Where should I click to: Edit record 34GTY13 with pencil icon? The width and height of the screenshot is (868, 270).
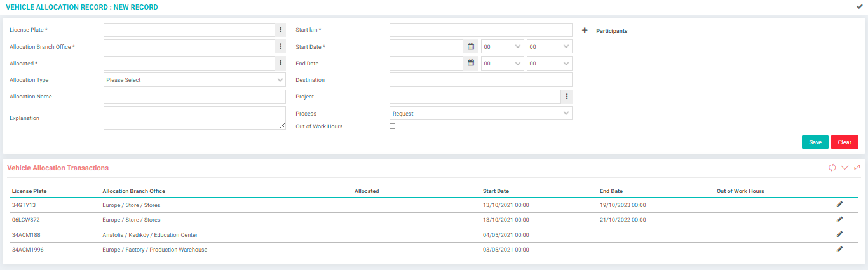(839, 205)
